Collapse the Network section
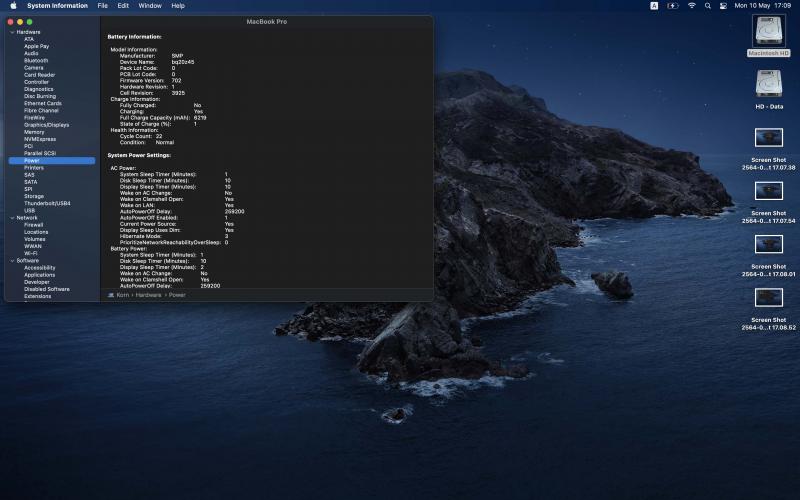 pos(12,218)
